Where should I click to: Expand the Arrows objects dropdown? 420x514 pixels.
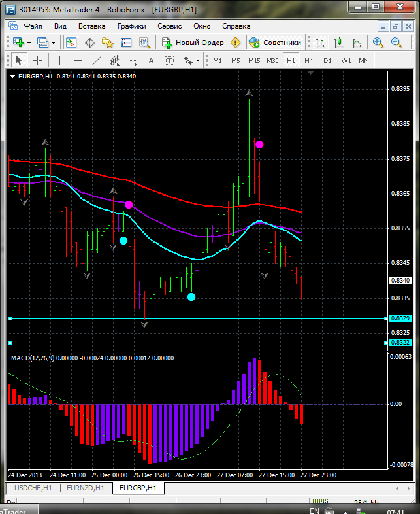tap(191, 60)
